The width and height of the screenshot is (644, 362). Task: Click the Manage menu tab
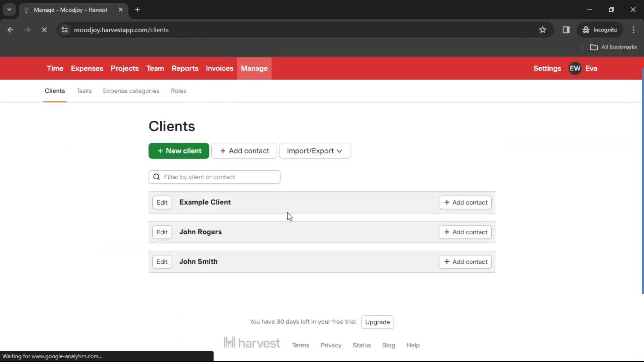pyautogui.click(x=254, y=68)
